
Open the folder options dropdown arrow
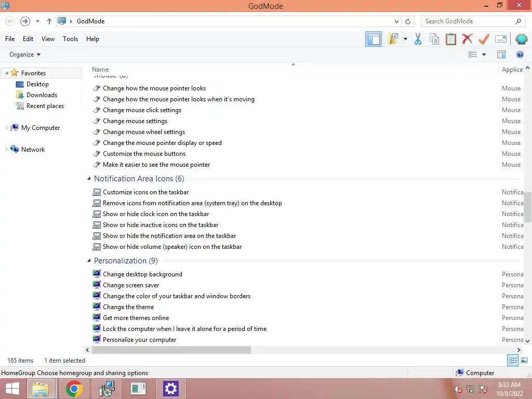tap(405, 39)
